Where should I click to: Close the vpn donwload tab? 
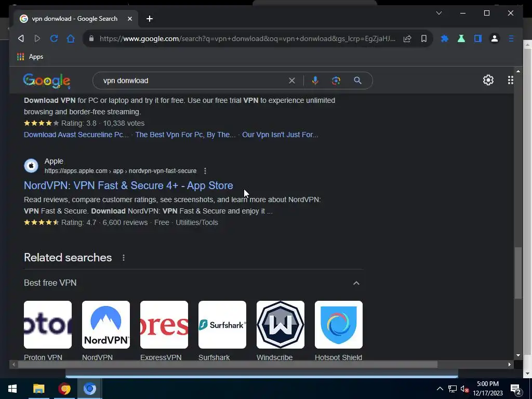[x=129, y=19]
